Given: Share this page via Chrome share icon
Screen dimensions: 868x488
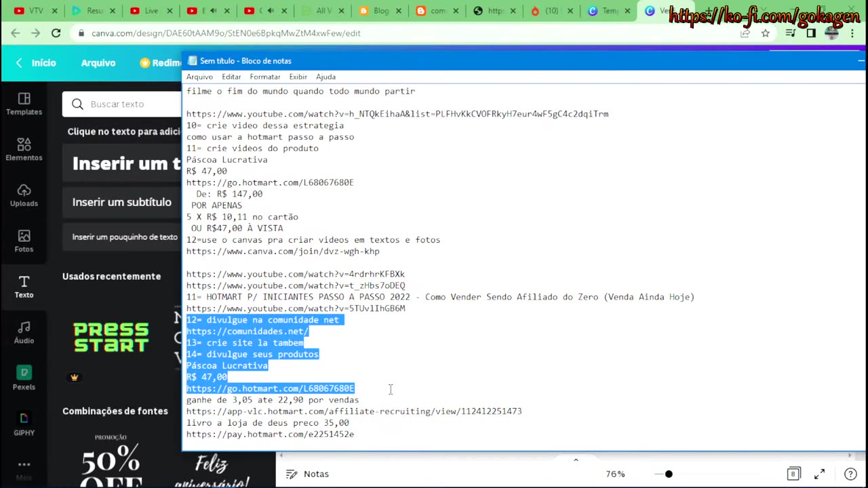Looking at the screenshot, I should (745, 33).
